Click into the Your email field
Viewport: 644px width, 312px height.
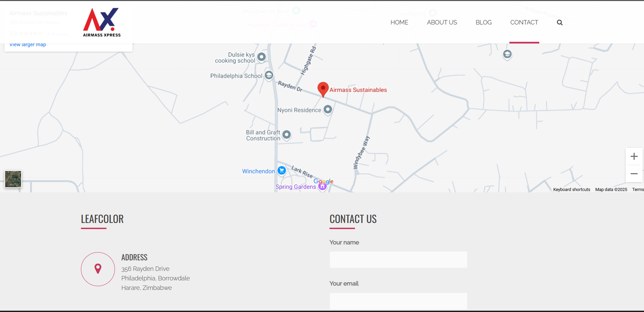click(x=398, y=301)
